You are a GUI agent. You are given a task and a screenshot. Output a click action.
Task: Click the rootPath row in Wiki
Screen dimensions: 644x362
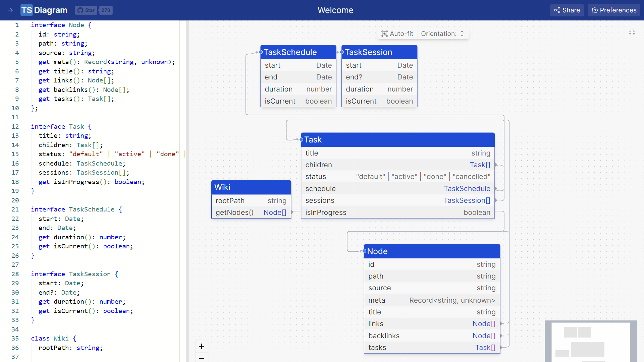pos(251,201)
